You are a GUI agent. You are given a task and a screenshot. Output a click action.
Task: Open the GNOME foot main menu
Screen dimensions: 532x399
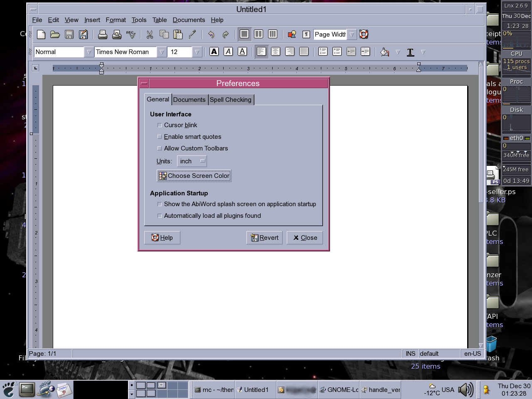click(x=9, y=390)
